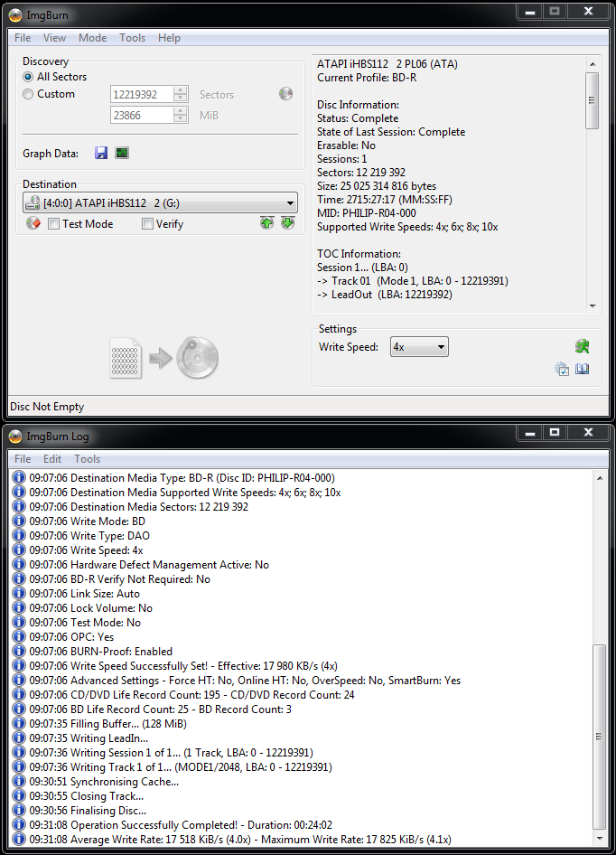Minimize the ImgBurn main window
Screen dimensions: 616x855
coord(530,12)
